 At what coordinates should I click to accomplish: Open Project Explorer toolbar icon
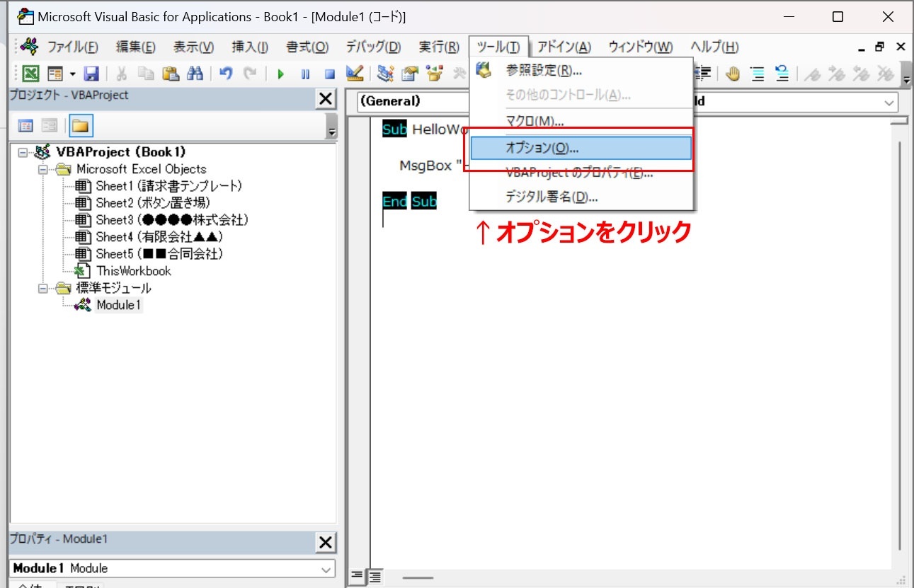pos(385,74)
